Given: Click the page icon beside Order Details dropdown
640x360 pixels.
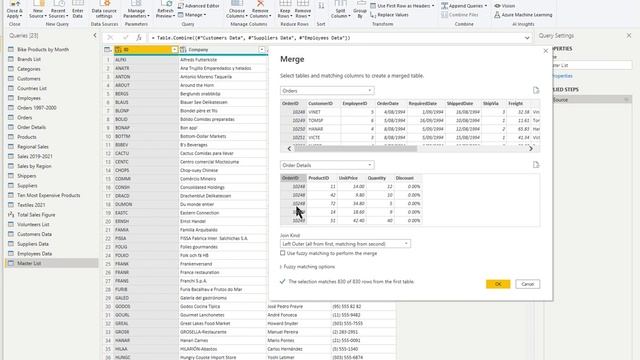Looking at the screenshot, I should (536, 164).
